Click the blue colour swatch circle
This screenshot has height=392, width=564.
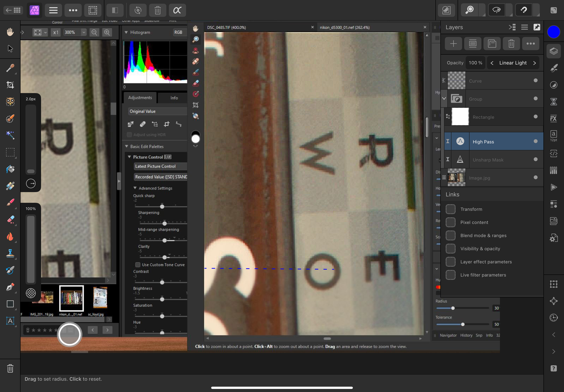click(x=554, y=32)
